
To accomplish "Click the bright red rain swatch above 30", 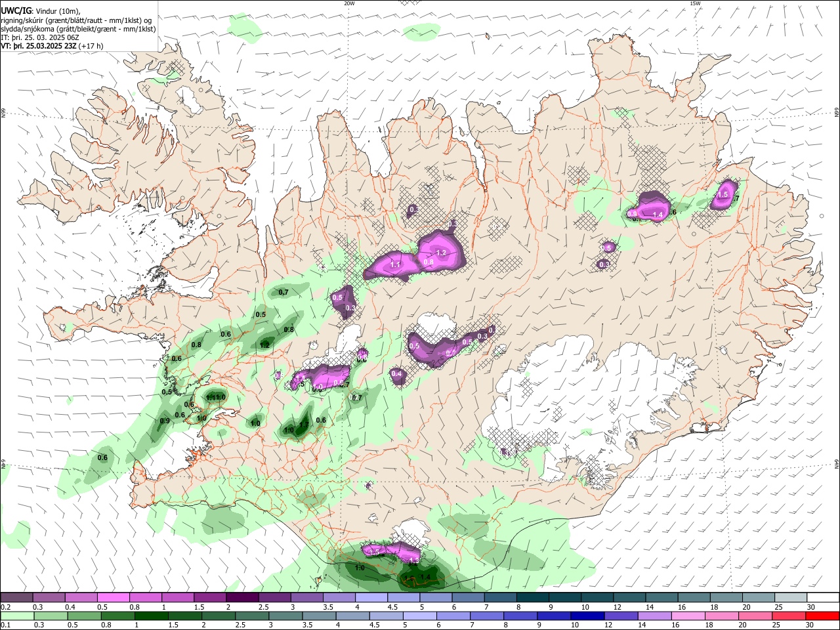I will [x=822, y=616].
